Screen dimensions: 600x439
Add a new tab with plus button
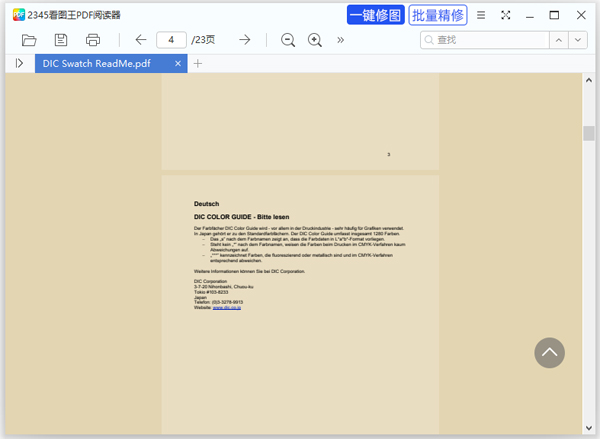[x=198, y=64]
